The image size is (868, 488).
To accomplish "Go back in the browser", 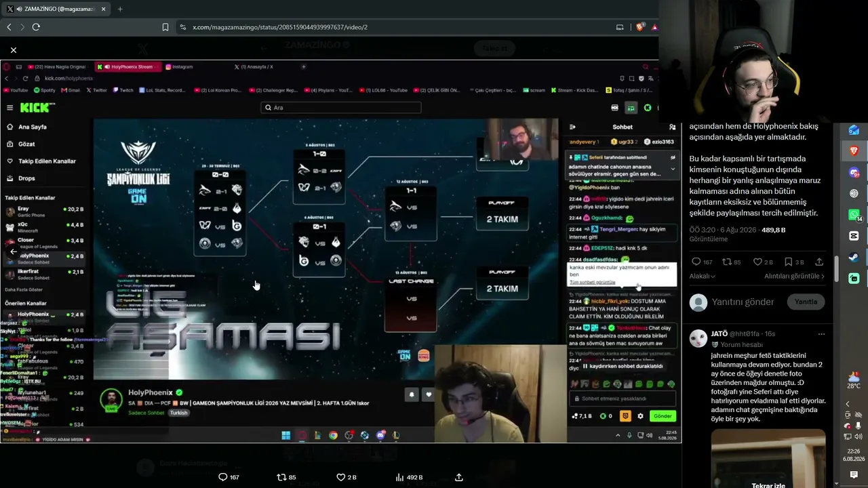I will (9, 27).
